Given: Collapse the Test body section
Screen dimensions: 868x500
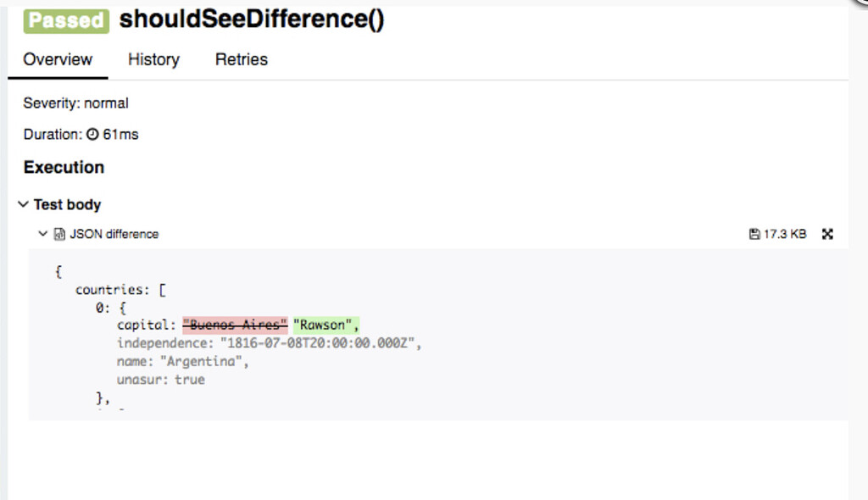Looking at the screenshot, I should click(x=23, y=204).
